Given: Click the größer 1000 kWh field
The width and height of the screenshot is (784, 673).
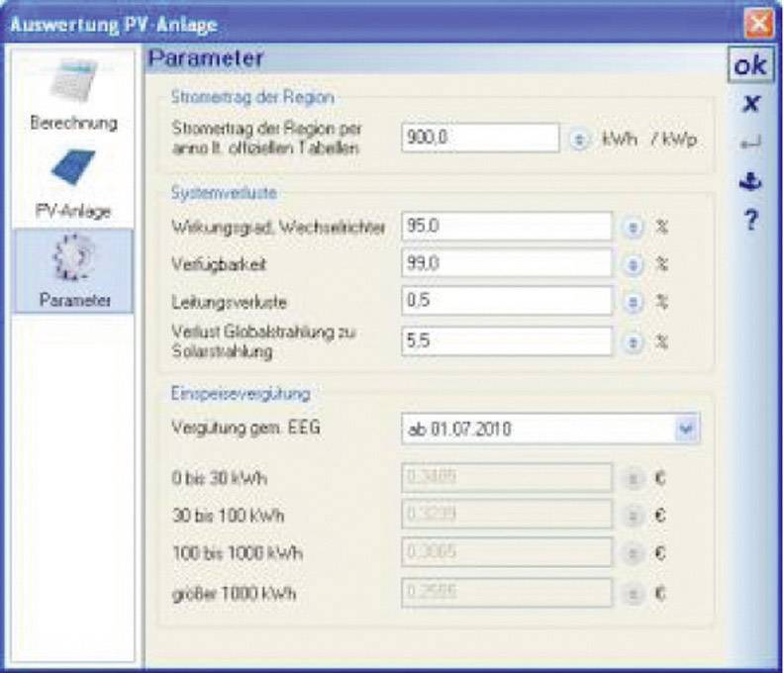Looking at the screenshot, I should pyautogui.click(x=507, y=593).
